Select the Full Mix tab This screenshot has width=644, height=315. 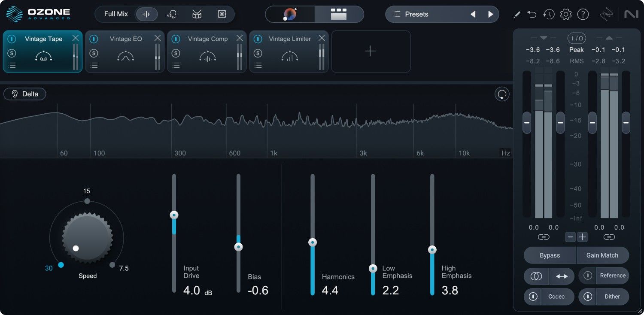116,14
